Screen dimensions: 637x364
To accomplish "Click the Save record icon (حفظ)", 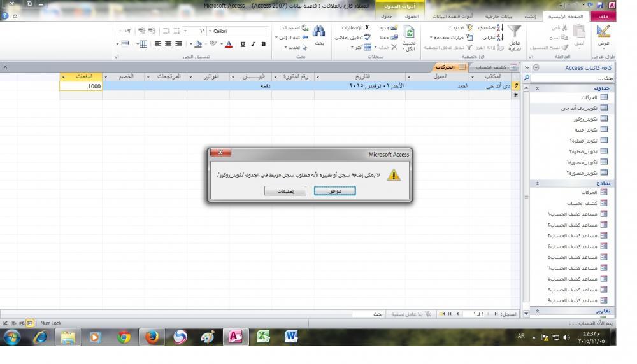I will (x=394, y=38).
